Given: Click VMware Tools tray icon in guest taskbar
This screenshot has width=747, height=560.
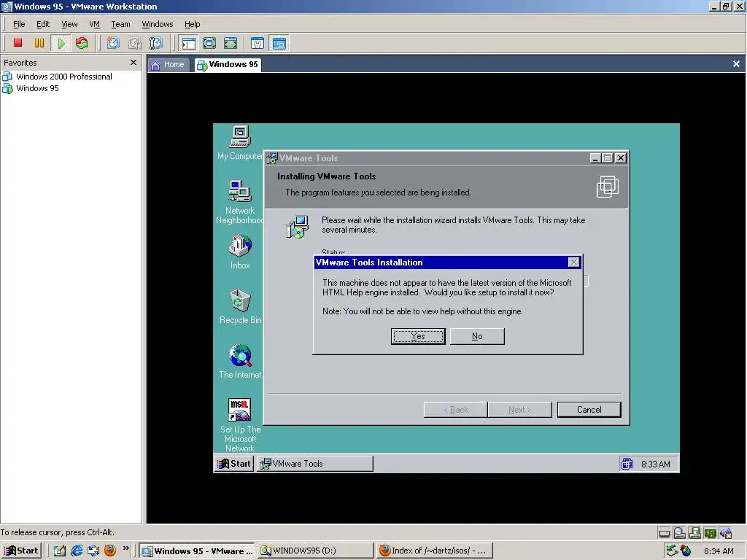Looking at the screenshot, I should click(627, 463).
